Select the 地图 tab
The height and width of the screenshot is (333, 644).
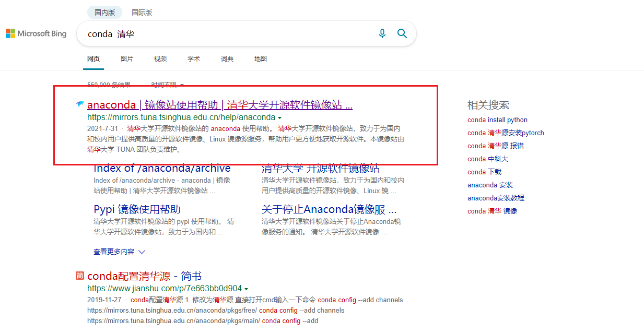[x=261, y=59]
